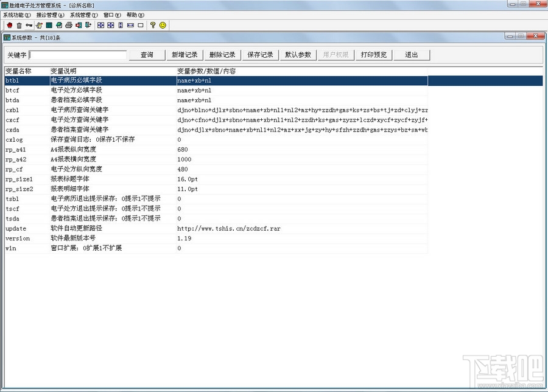This screenshot has height=392, width=548.
Task: Click the green stacked-pages toolbar icon
Action: point(59,25)
